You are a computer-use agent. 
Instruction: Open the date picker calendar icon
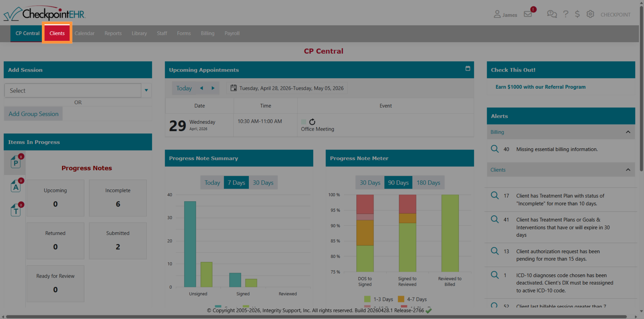coord(233,88)
